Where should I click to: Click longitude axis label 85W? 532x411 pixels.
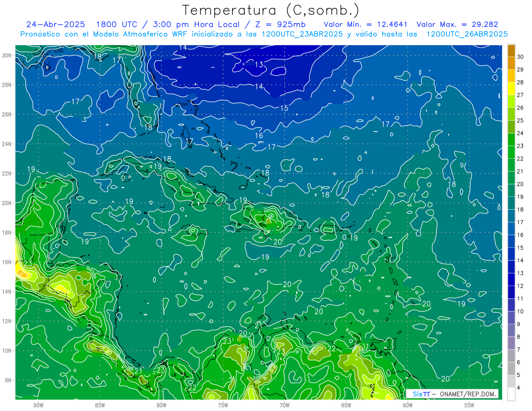pyautogui.click(x=100, y=405)
